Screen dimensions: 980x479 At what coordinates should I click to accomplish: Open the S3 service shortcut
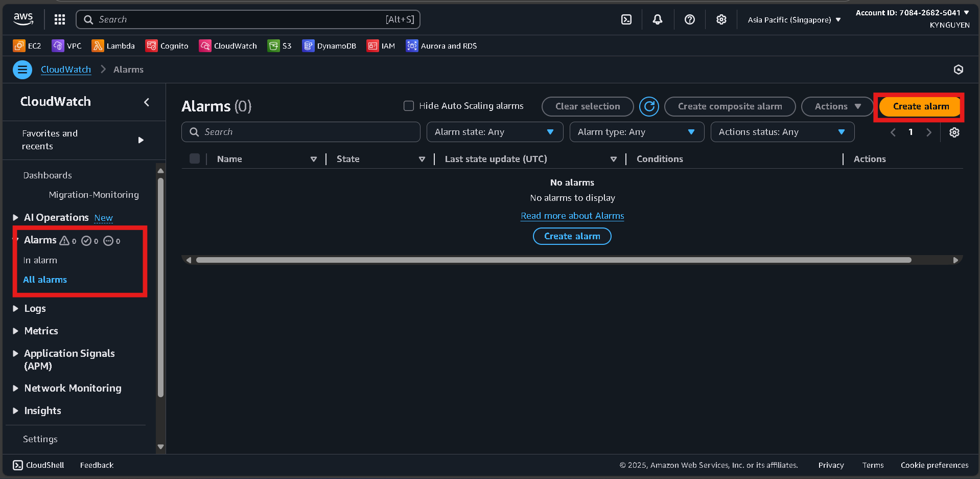click(279, 45)
